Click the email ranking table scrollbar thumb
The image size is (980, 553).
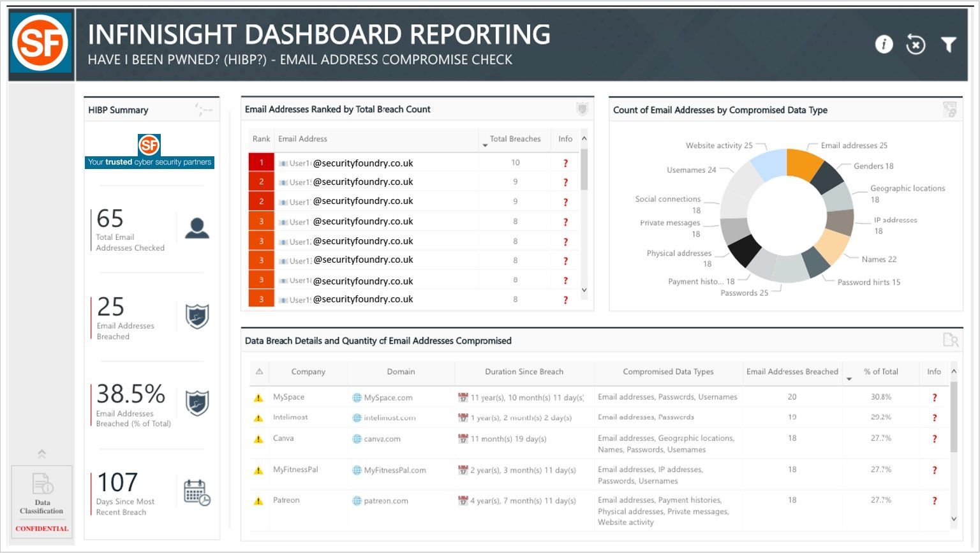pyautogui.click(x=584, y=169)
